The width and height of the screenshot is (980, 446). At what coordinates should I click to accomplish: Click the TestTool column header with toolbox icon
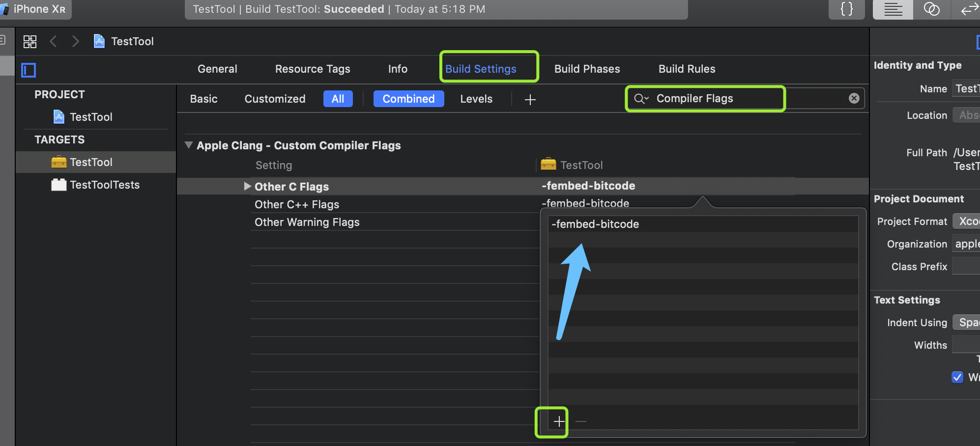pyautogui.click(x=572, y=165)
